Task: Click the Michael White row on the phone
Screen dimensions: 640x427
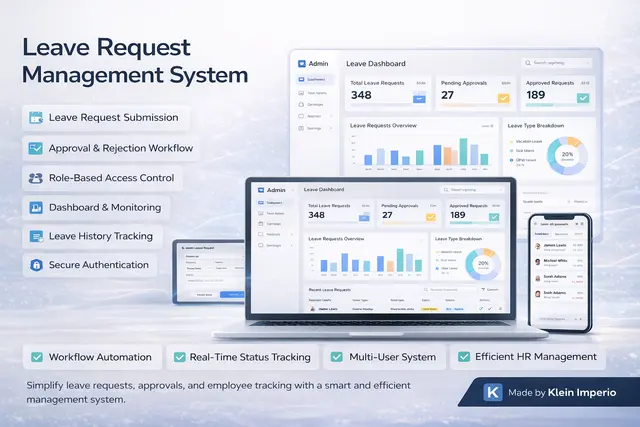Action: tap(559, 262)
